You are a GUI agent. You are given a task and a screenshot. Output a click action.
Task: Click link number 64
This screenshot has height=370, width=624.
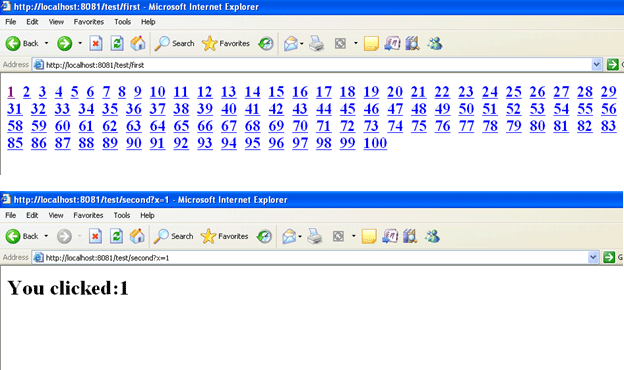pos(157,126)
